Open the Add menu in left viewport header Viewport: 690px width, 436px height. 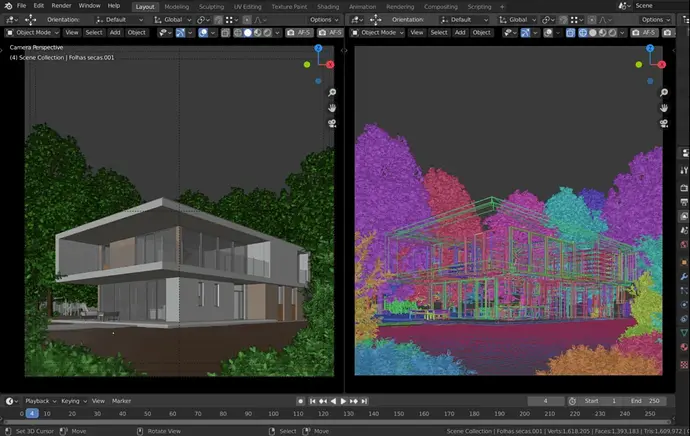pos(115,33)
